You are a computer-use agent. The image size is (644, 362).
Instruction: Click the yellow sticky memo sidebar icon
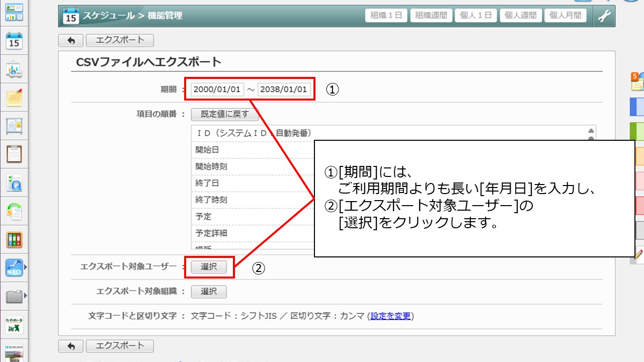click(14, 98)
